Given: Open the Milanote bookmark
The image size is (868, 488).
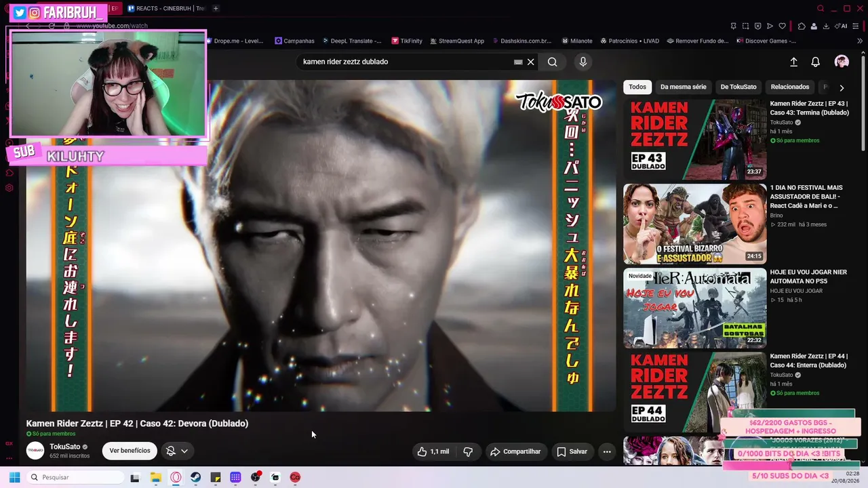Looking at the screenshot, I should coord(576,41).
